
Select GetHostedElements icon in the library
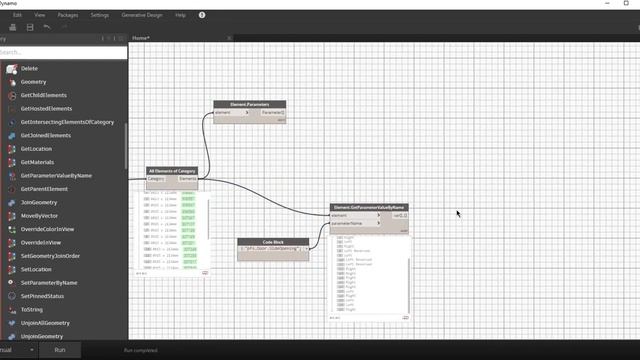tap(11, 109)
